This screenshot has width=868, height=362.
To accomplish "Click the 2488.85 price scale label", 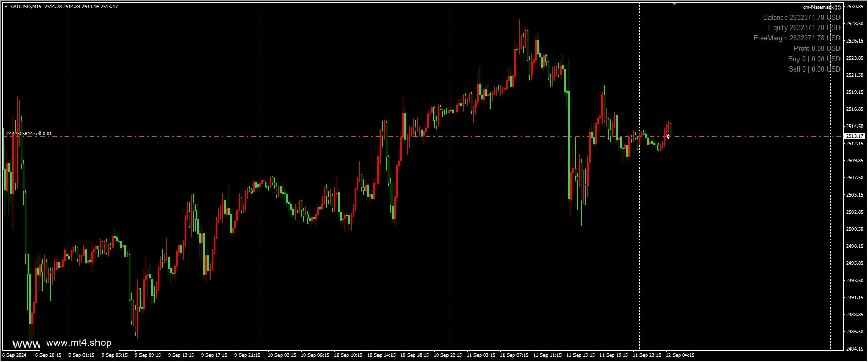I will click(x=855, y=315).
